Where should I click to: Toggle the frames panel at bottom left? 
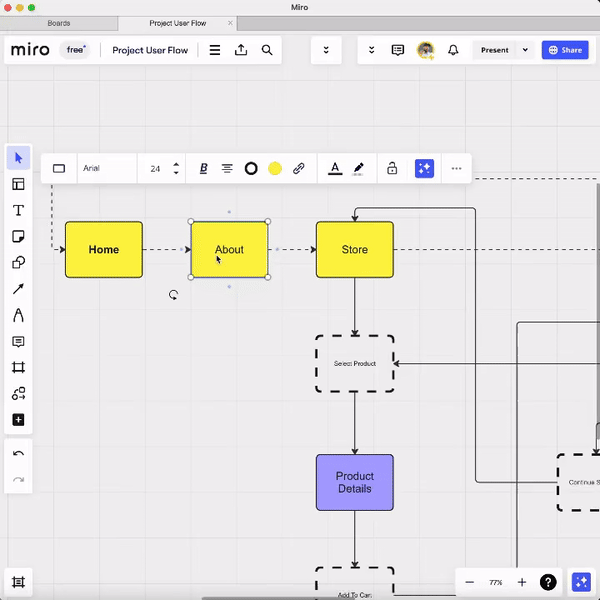click(18, 582)
